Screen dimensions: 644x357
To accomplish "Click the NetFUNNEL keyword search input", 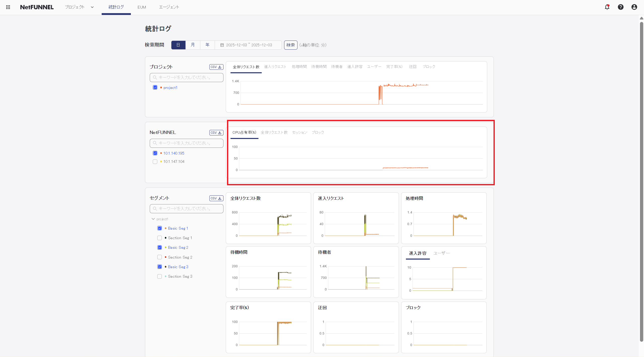I will [x=186, y=143].
